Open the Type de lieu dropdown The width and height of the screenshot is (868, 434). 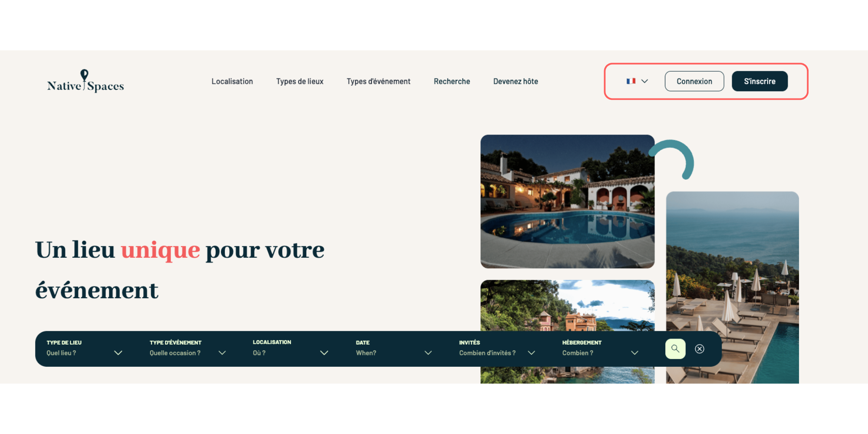(85, 348)
